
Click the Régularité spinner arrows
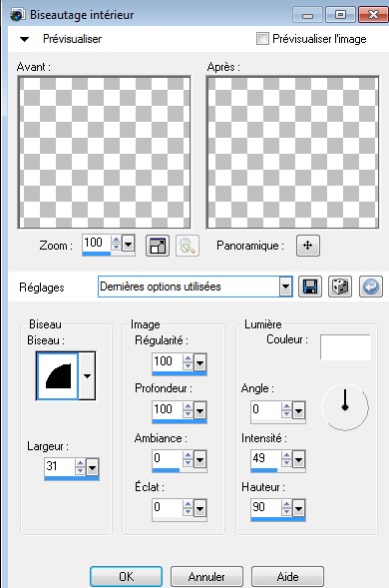click(x=188, y=361)
